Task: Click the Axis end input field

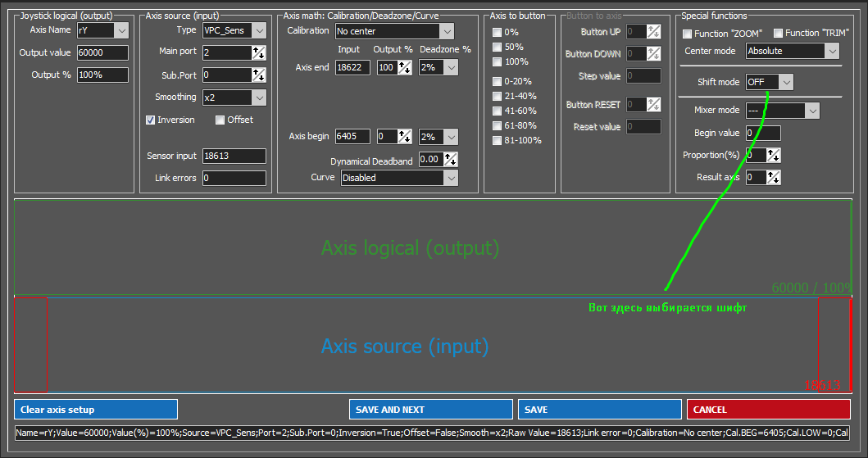Action: [x=352, y=67]
